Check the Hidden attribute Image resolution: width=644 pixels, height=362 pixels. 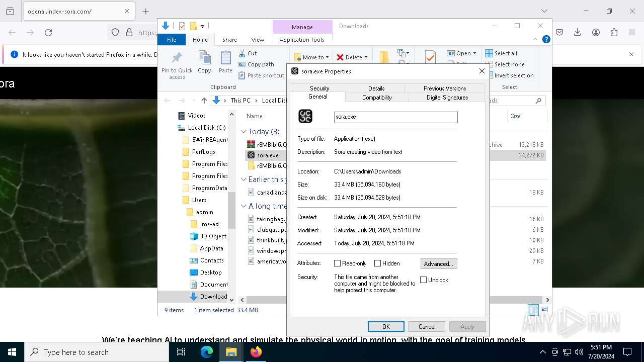377,263
